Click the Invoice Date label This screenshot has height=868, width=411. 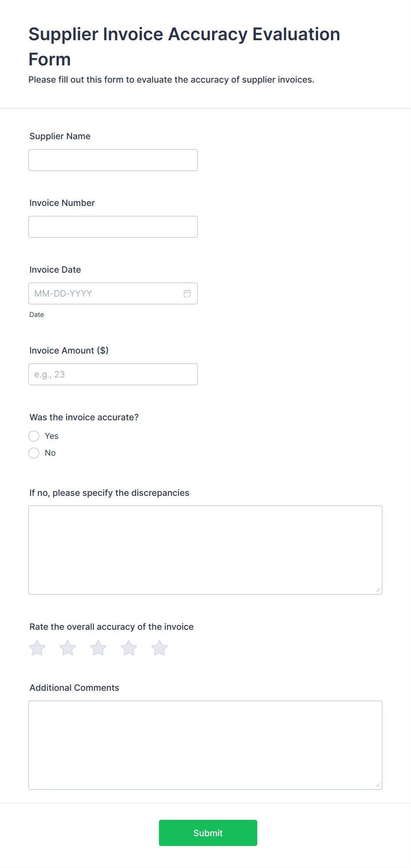(55, 270)
